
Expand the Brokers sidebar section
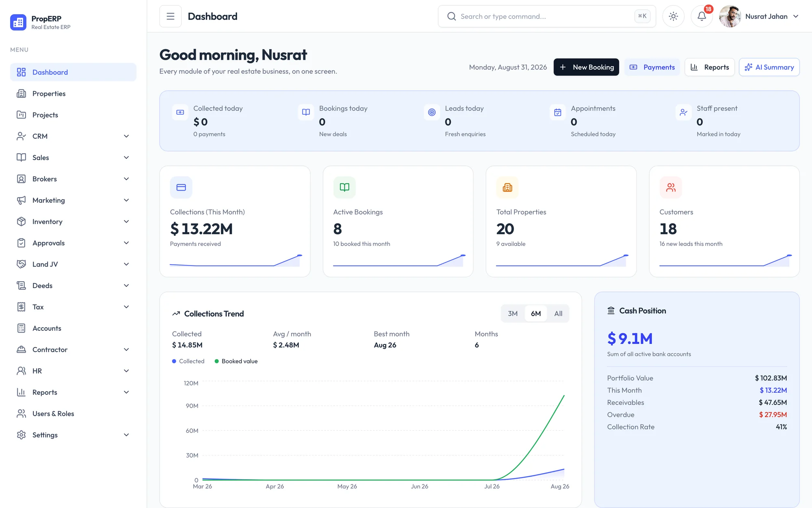coord(73,179)
